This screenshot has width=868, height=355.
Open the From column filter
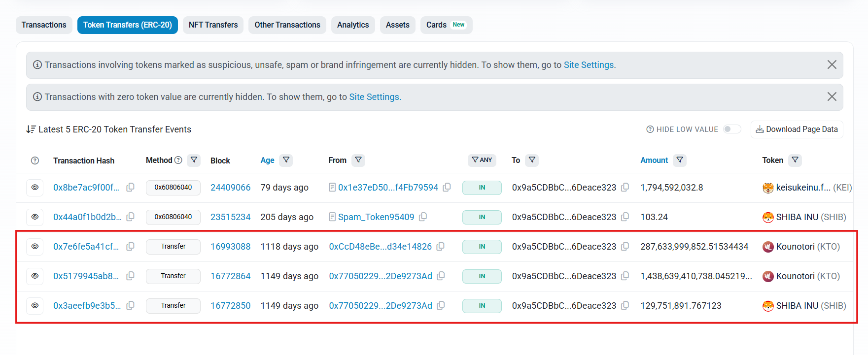click(x=358, y=160)
